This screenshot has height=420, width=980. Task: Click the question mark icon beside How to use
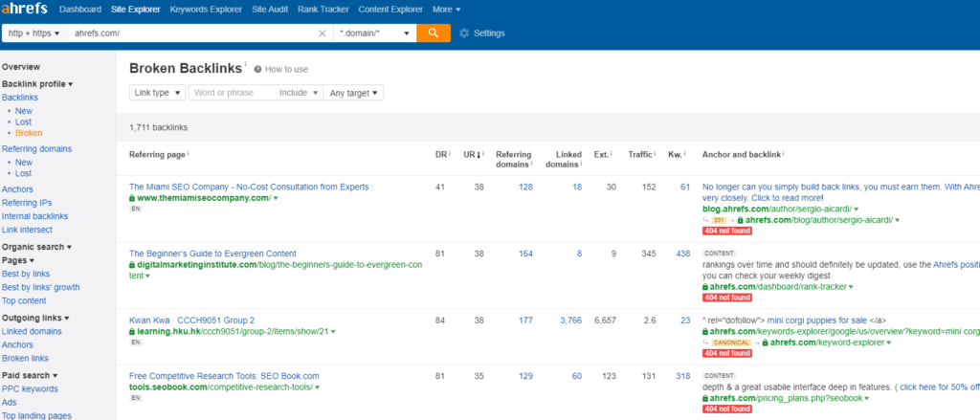257,70
